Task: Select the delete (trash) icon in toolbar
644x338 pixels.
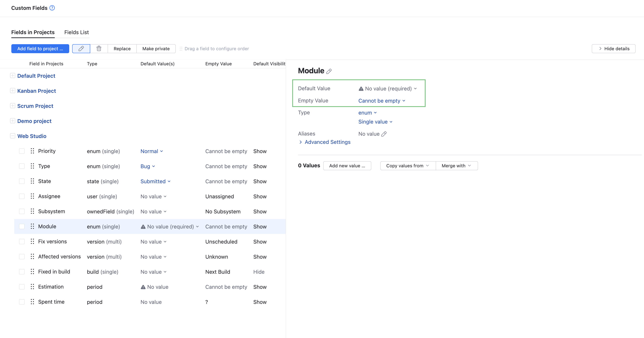Action: point(99,48)
